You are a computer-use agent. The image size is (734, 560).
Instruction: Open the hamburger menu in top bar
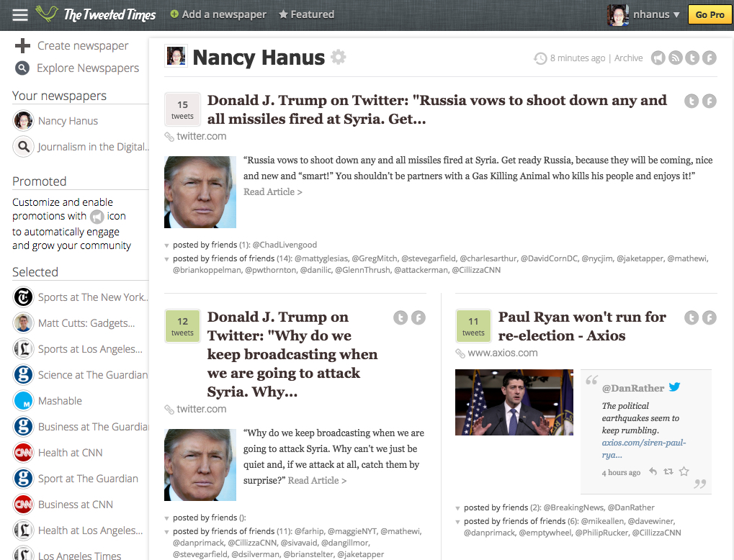tap(20, 14)
